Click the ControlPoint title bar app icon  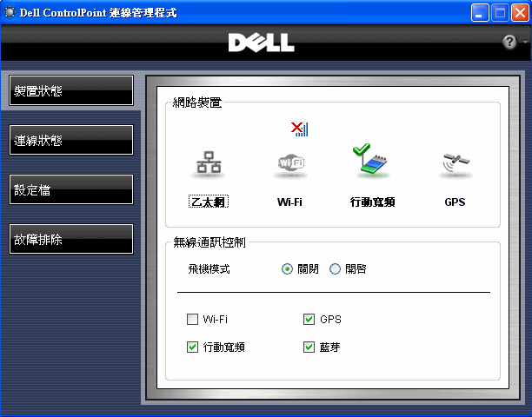tap(10, 12)
